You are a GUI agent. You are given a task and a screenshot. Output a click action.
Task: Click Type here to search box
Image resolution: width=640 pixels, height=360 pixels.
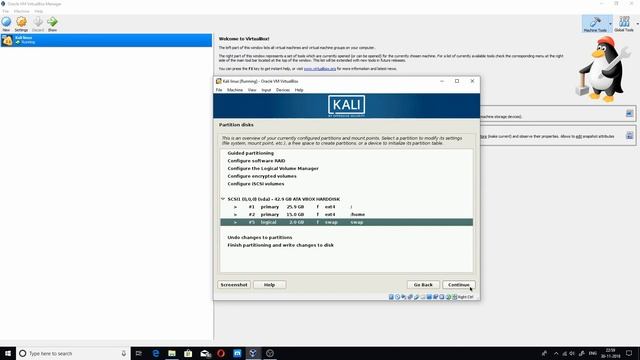[x=73, y=353]
